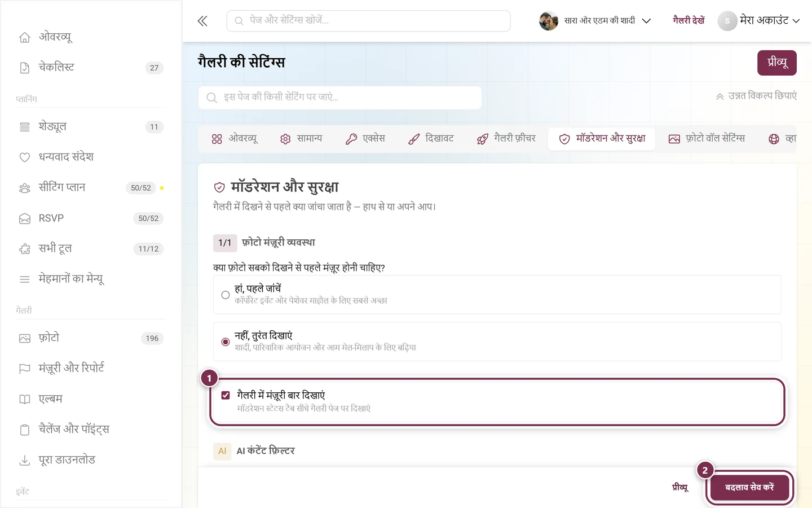This screenshot has width=812, height=508.
Task: Click the clipboard icon beside चैलेंज और पॉइंट्स
Action: [25, 430]
